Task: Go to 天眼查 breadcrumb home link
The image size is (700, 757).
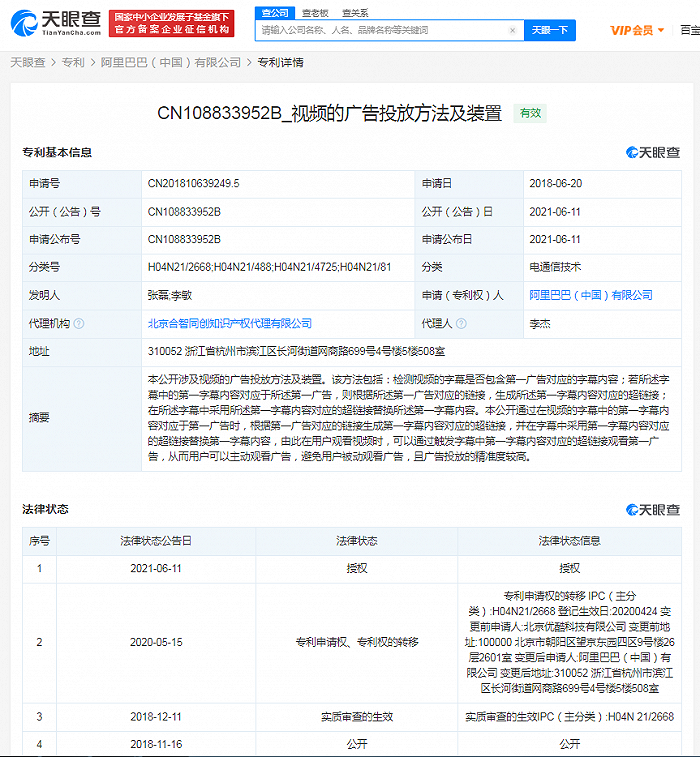Action: pyautogui.click(x=28, y=63)
